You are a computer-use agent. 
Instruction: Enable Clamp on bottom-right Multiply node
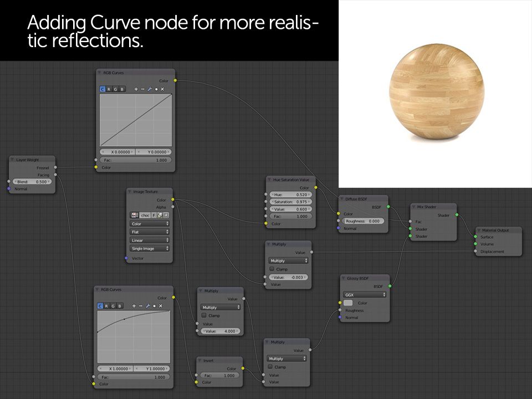point(270,367)
